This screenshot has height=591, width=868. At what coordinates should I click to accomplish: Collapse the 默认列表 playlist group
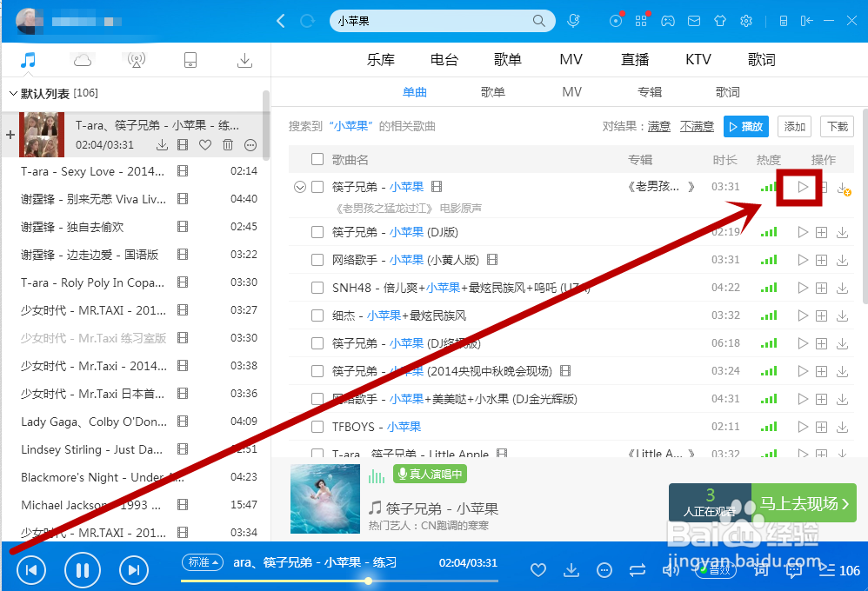pos(13,94)
